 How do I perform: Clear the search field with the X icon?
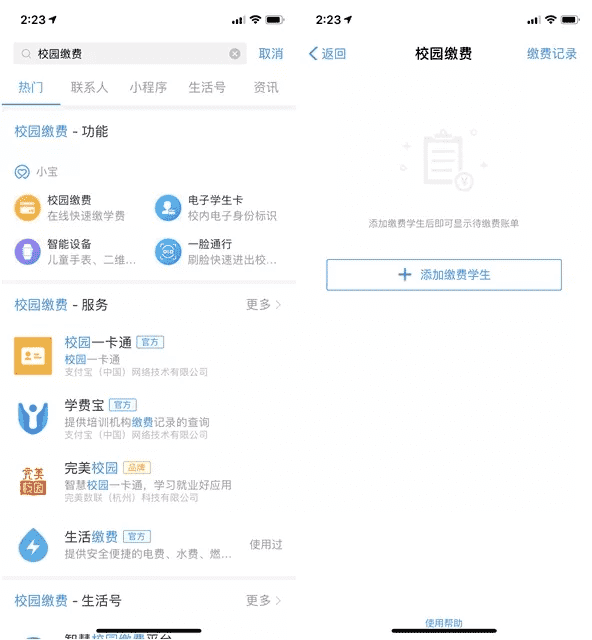pyautogui.click(x=235, y=53)
